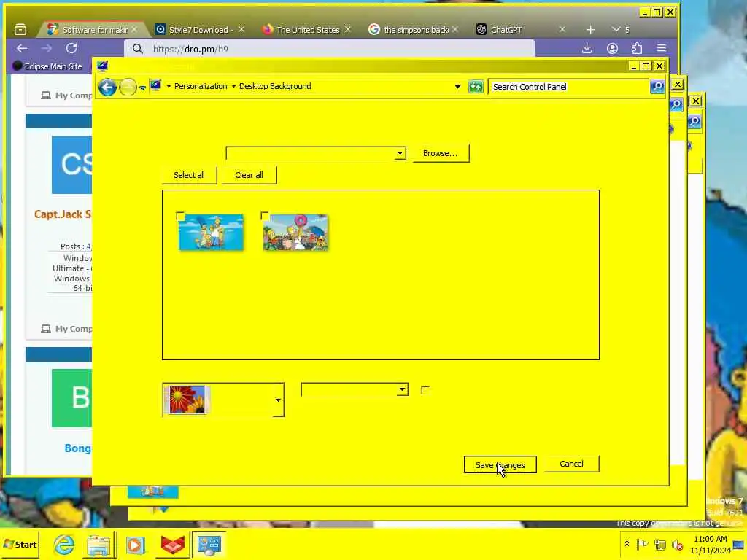The width and height of the screenshot is (747, 560).
Task: Open network tray icon
Action: 659,544
